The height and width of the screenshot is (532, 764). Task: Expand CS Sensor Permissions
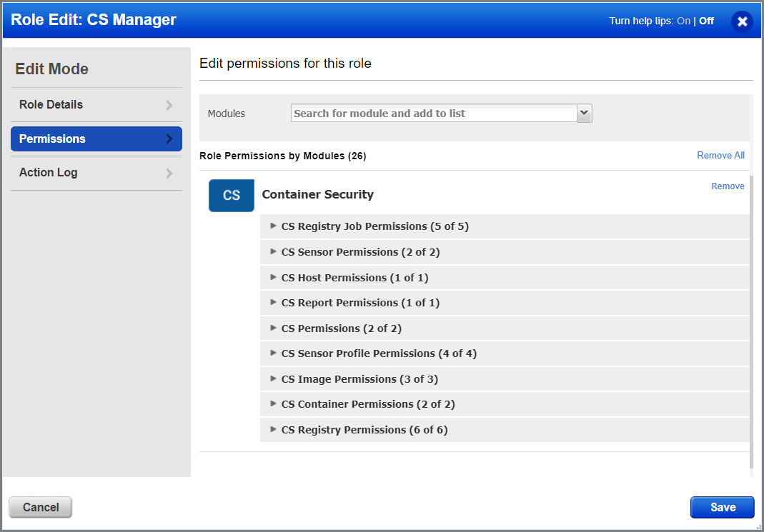(273, 251)
